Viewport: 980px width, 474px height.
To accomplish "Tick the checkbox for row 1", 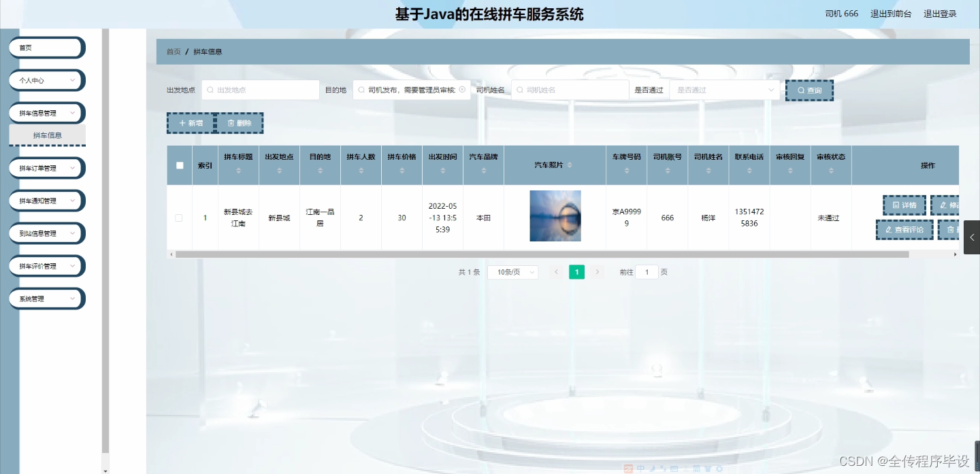I will (179, 218).
